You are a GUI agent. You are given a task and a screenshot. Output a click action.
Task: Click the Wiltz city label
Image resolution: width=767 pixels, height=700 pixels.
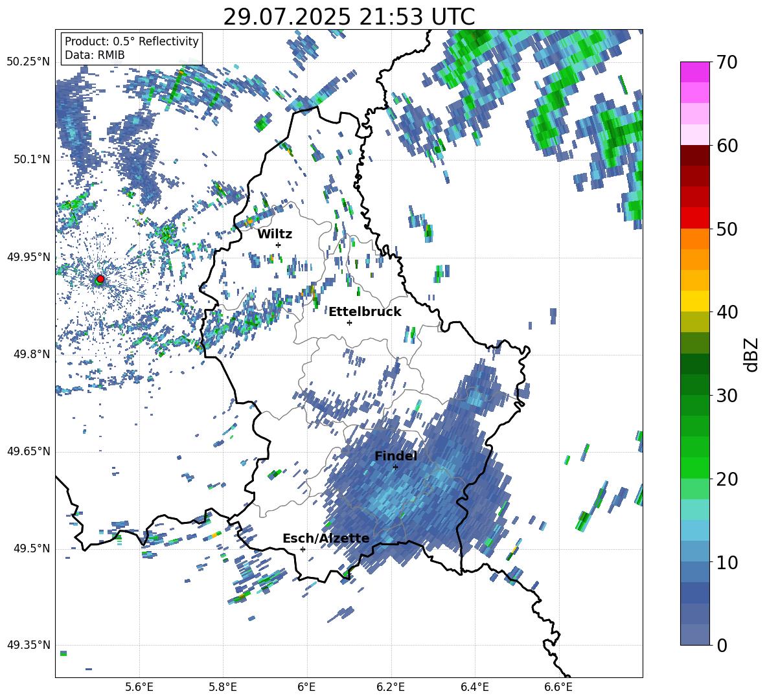point(275,234)
